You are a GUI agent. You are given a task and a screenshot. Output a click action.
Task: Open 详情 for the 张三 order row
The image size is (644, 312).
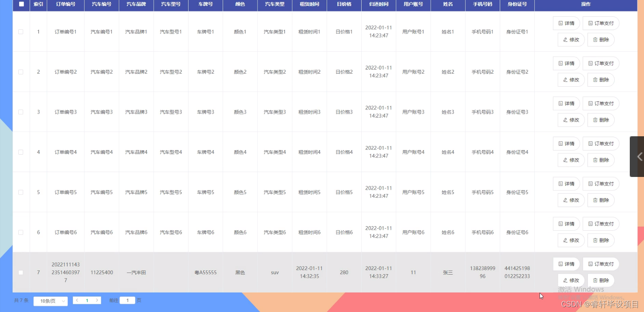tap(566, 264)
